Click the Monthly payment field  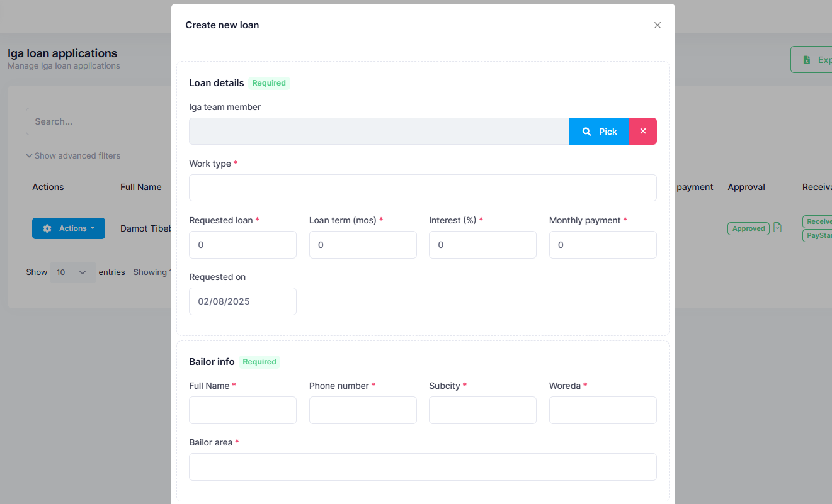pyautogui.click(x=603, y=245)
